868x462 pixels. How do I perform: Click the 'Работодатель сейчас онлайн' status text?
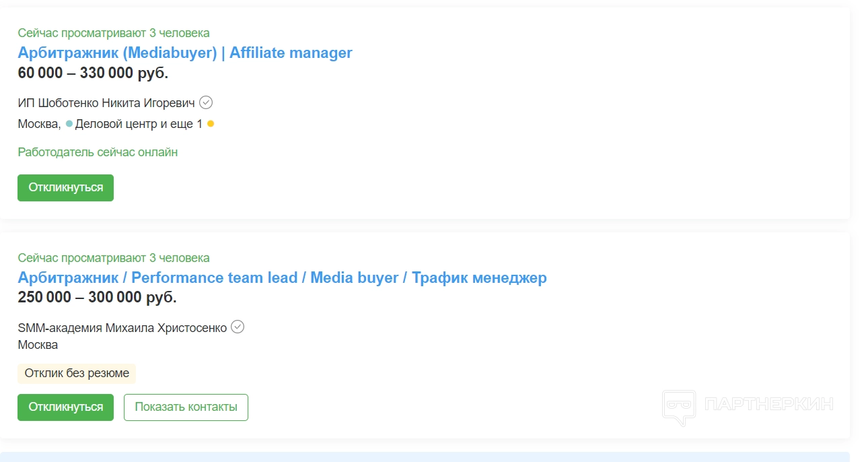click(98, 152)
